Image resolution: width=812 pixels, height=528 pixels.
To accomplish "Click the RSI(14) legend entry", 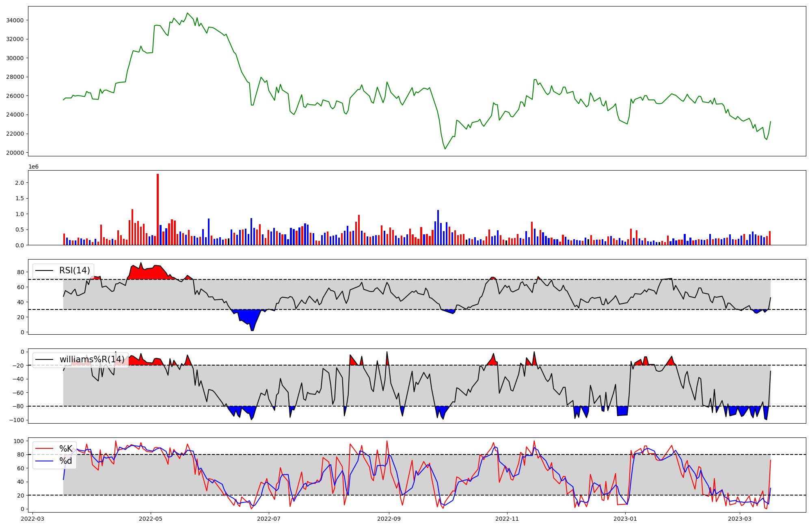I will (75, 270).
